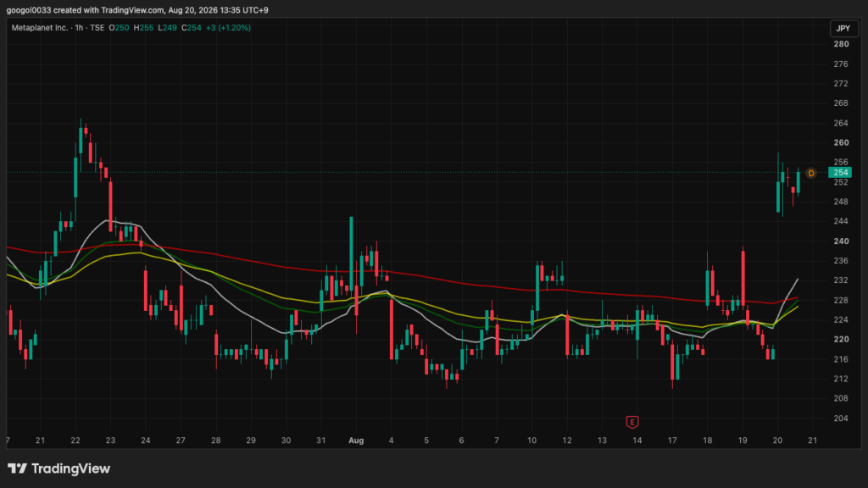Click the H255 high value

click(x=143, y=28)
